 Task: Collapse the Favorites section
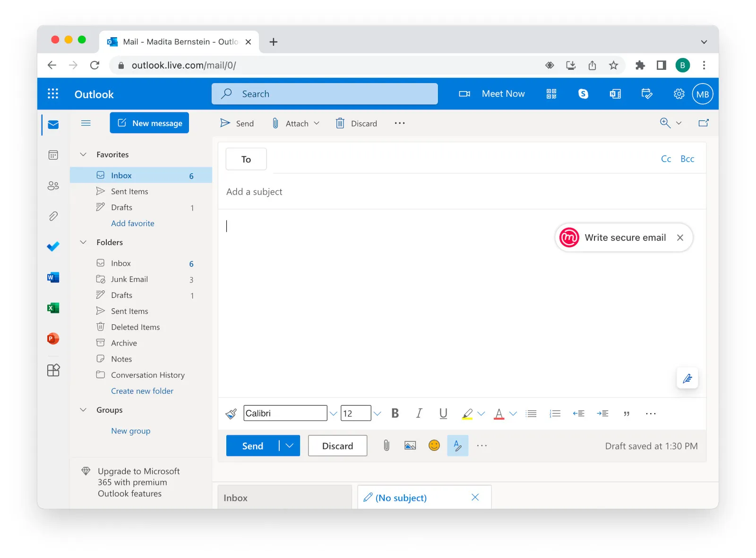84,154
